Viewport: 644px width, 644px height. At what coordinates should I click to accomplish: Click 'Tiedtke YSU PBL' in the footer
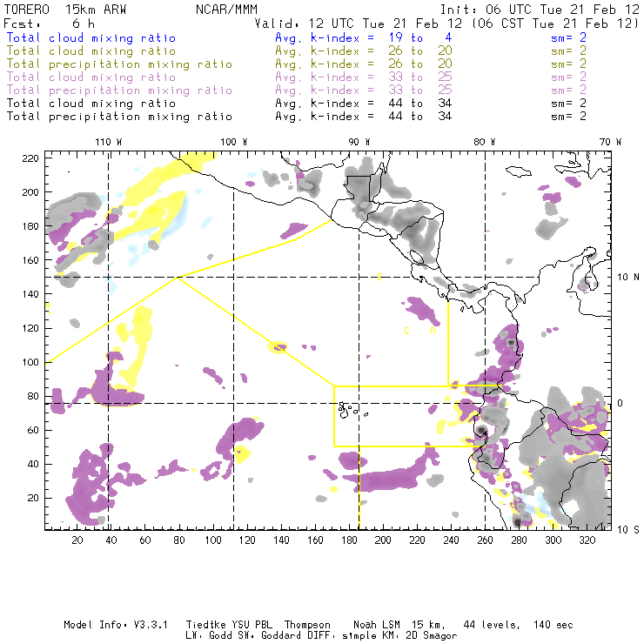229,625
